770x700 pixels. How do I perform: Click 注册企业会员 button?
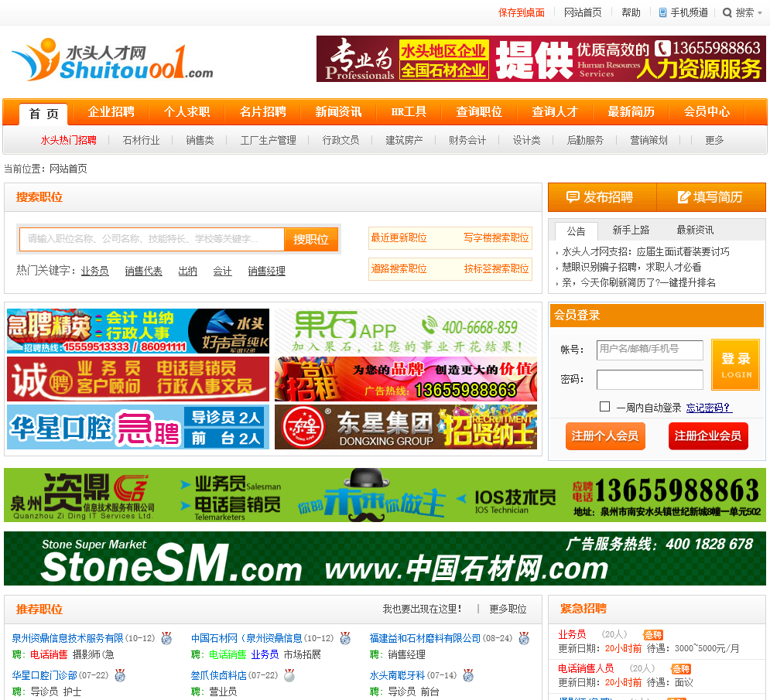tap(708, 436)
